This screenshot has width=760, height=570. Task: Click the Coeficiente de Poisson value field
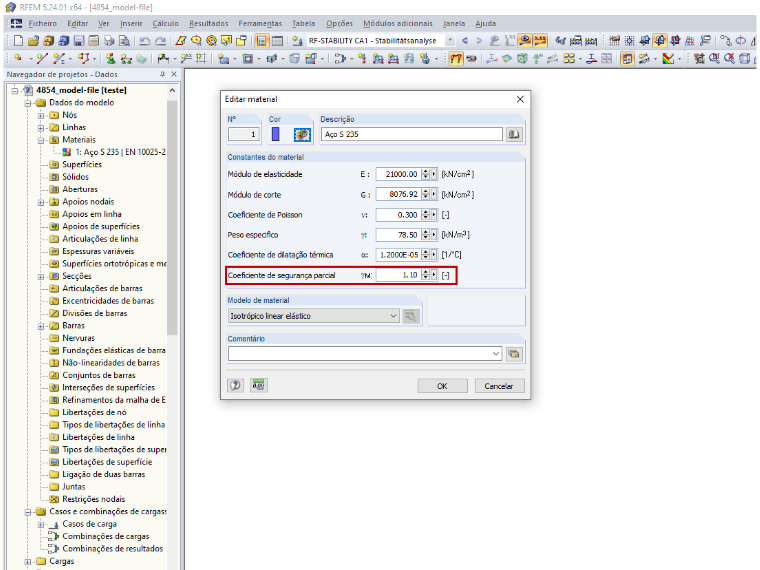click(x=397, y=215)
